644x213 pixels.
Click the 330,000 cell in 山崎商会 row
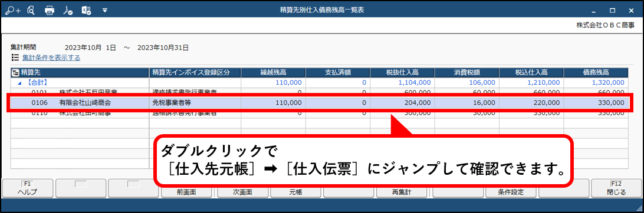[596, 103]
